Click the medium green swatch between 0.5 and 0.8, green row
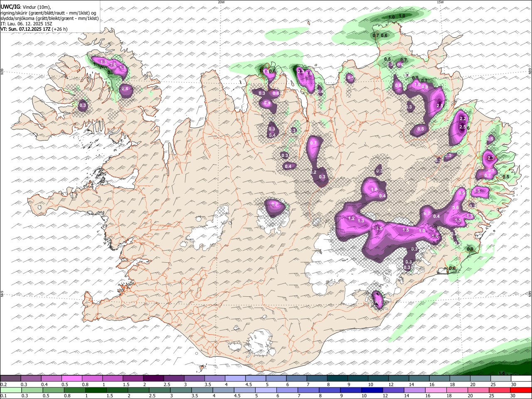This screenshot has height=399, width=532. pos(53,390)
